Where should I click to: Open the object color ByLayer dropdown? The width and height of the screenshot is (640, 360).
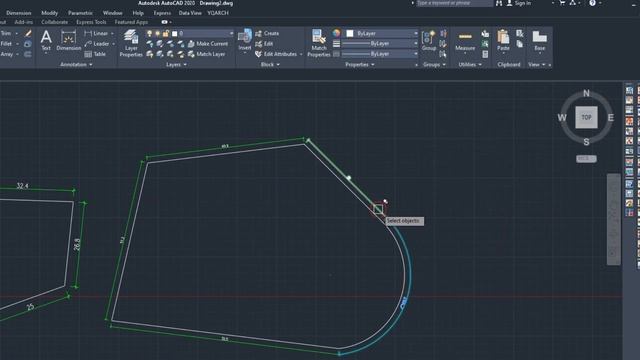(x=416, y=33)
